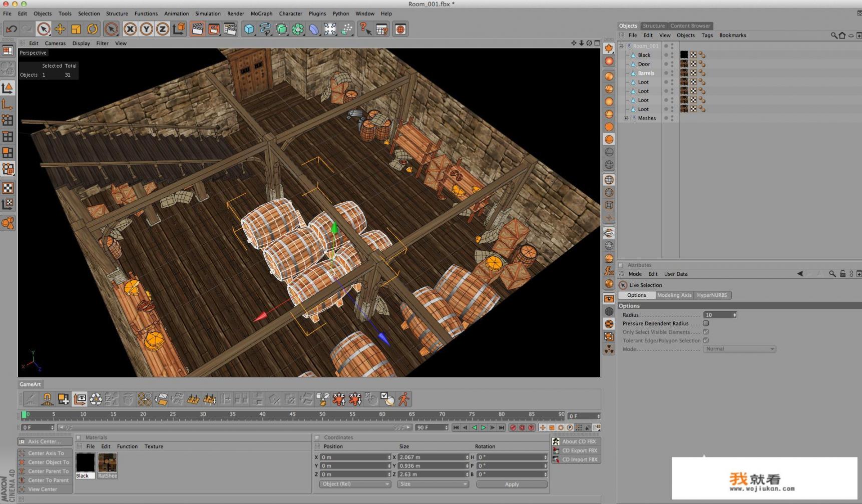Click Center Axis To command

pos(45,453)
